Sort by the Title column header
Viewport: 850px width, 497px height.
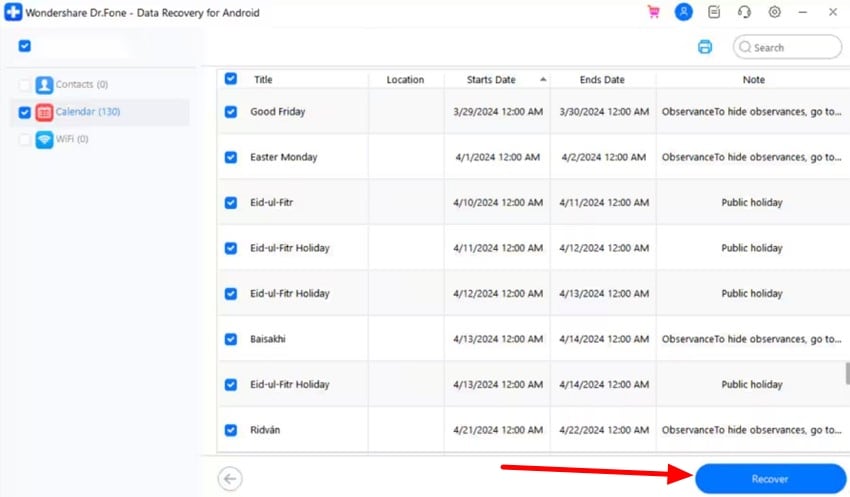pos(263,80)
